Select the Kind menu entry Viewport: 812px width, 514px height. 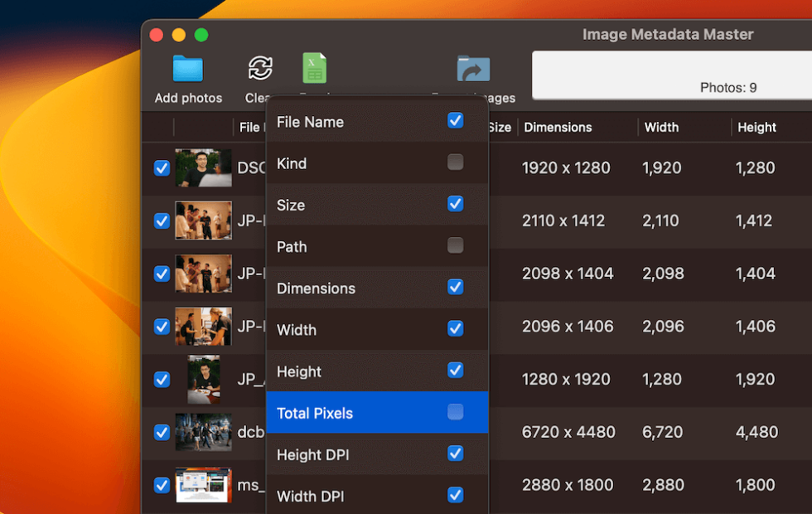(x=377, y=163)
